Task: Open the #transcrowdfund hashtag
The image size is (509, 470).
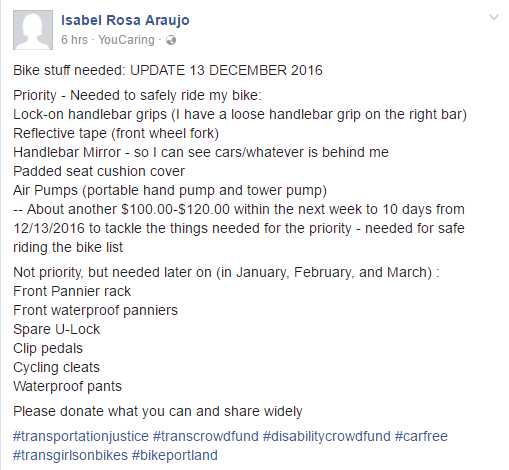Action: pos(206,436)
